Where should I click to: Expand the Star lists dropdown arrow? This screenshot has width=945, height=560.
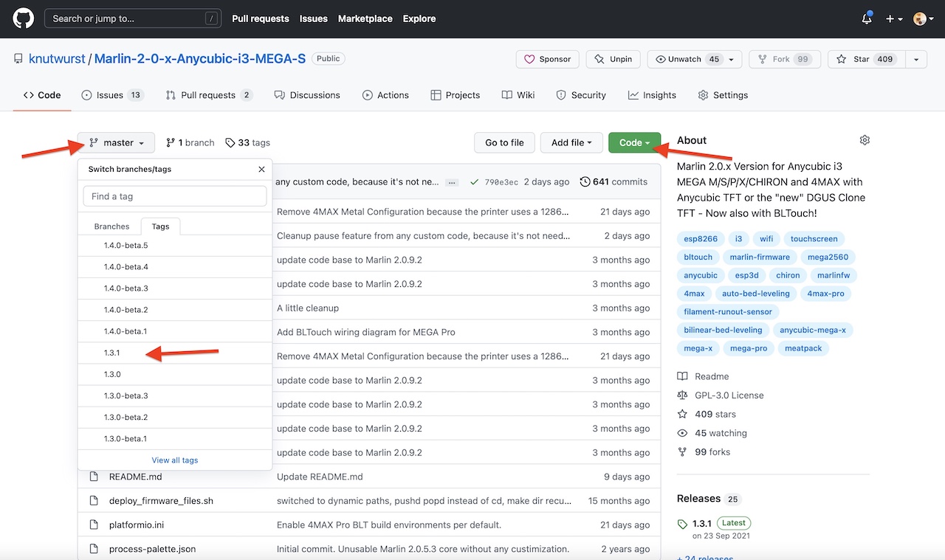pos(916,59)
